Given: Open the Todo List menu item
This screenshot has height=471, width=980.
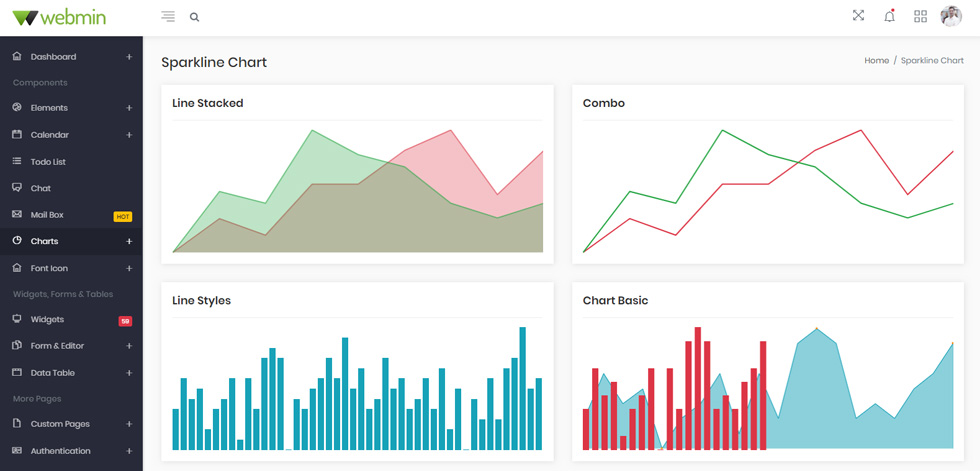Looking at the screenshot, I should pos(71,162).
